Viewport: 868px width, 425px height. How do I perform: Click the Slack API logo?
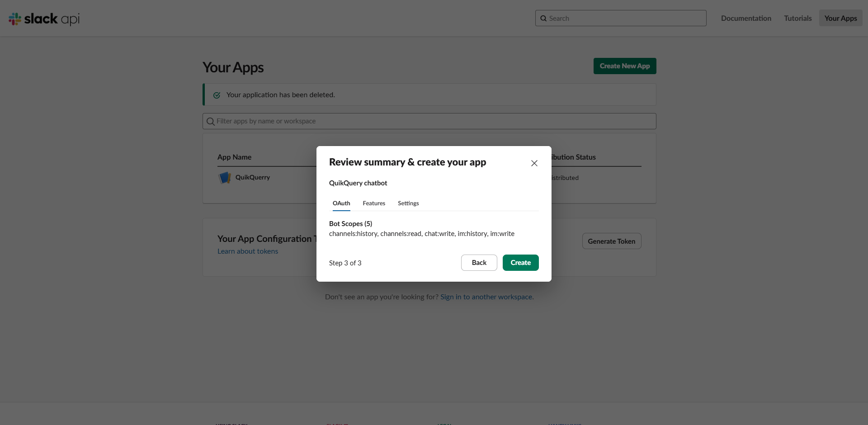44,19
